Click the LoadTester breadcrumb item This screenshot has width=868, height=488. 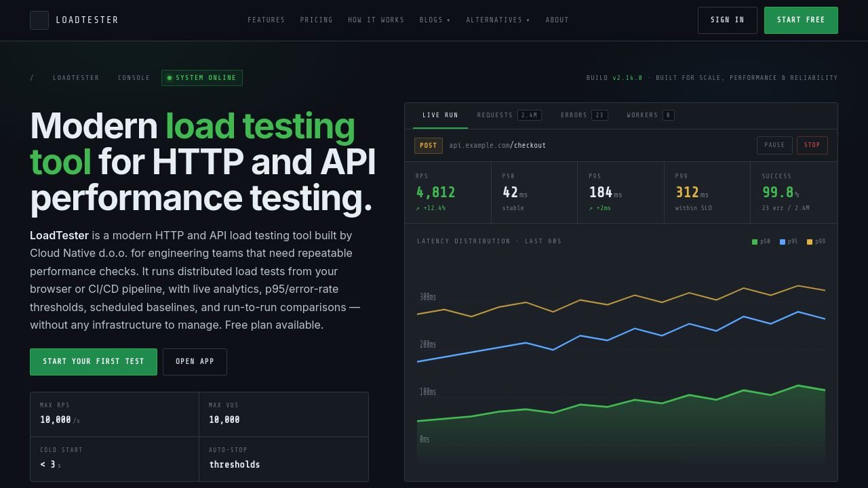click(76, 78)
